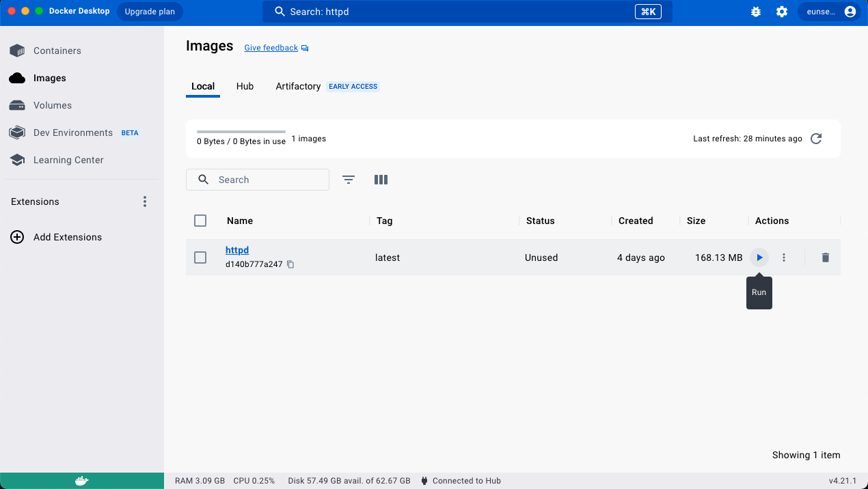
Task: Sort by Size column header
Action: click(x=696, y=221)
